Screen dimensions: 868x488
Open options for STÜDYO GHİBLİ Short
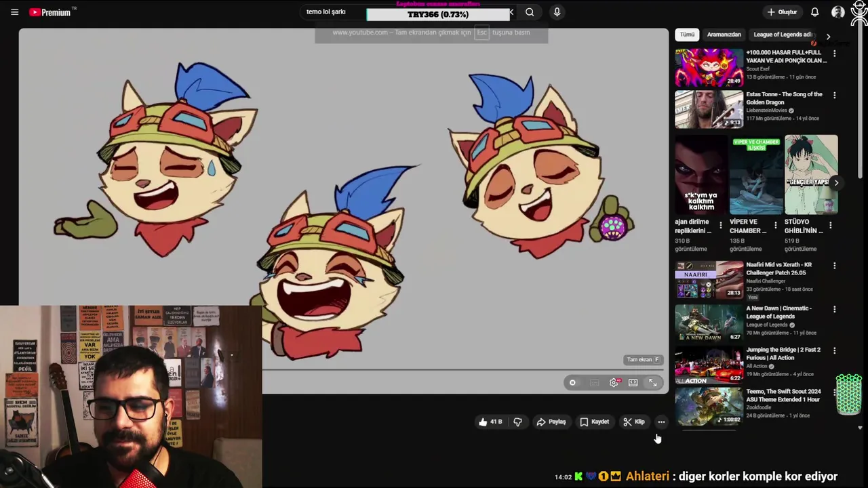[831, 226]
